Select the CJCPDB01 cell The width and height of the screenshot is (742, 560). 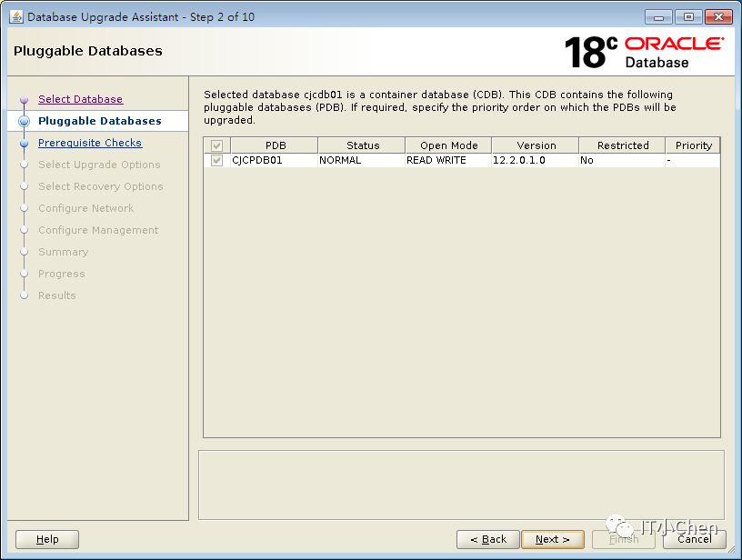[275, 160]
